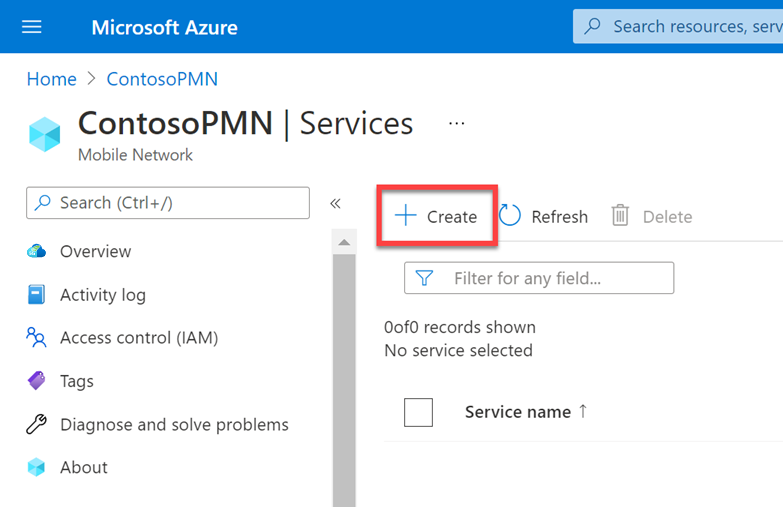Refresh the services list
Image resolution: width=783 pixels, height=507 pixels.
(544, 216)
